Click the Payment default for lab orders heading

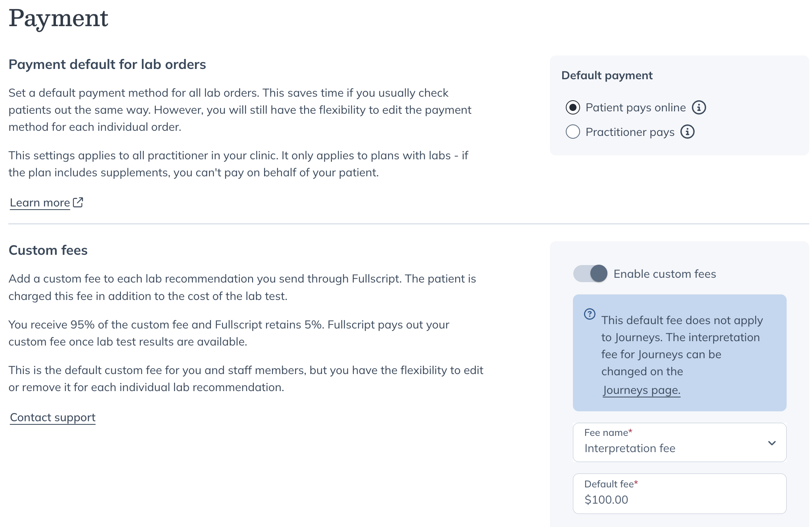(107, 64)
